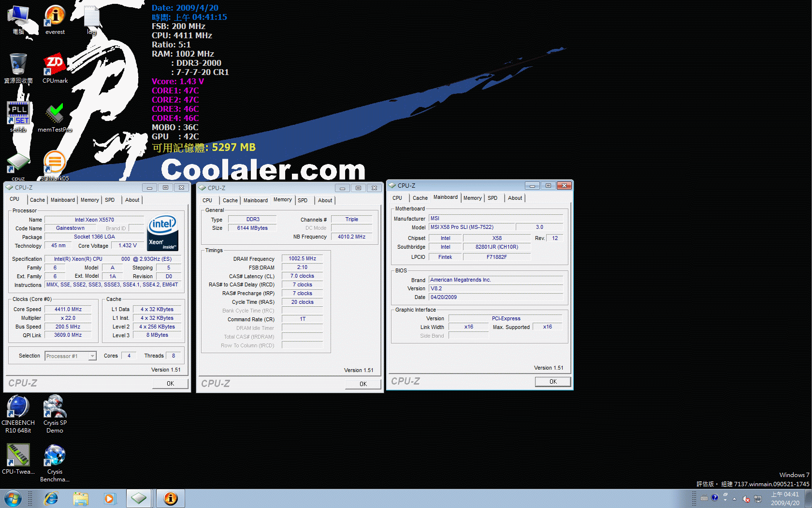This screenshot has width=812, height=508.
Task: Open CPU tab in middle CPU-Z window
Action: (x=207, y=200)
